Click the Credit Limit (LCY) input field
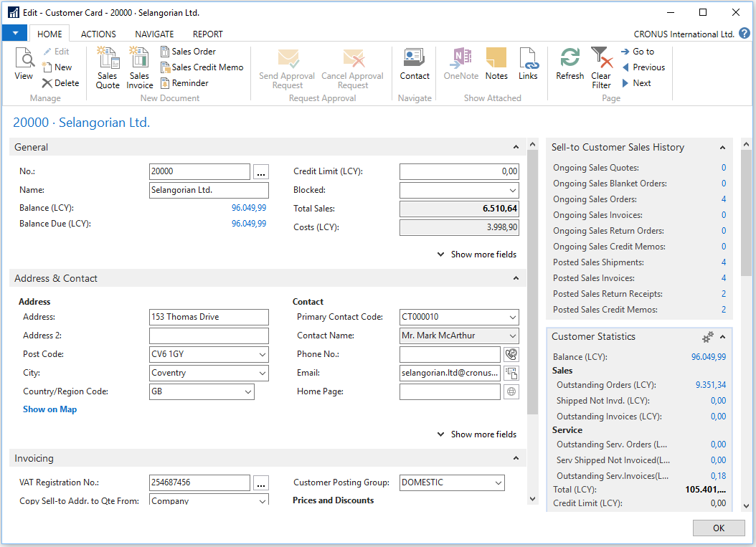Screen dimensions: 756x547 pyautogui.click(x=459, y=171)
